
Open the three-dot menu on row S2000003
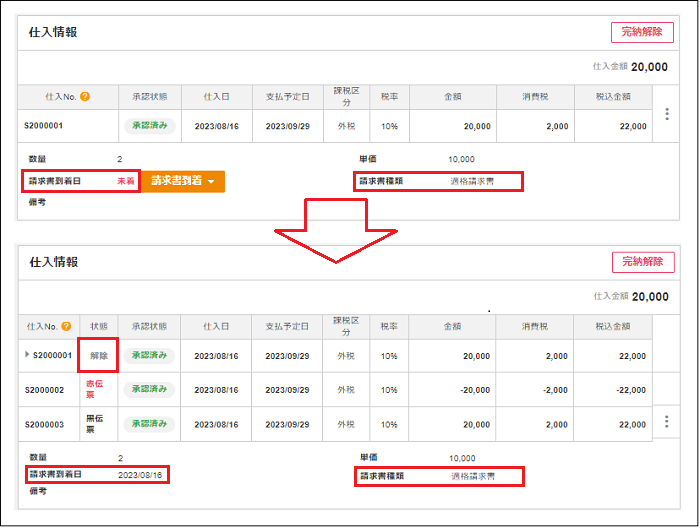pyautogui.click(x=667, y=421)
